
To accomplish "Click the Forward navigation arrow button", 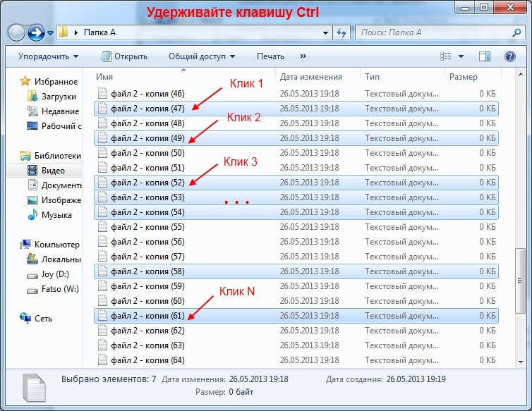I will (x=36, y=32).
